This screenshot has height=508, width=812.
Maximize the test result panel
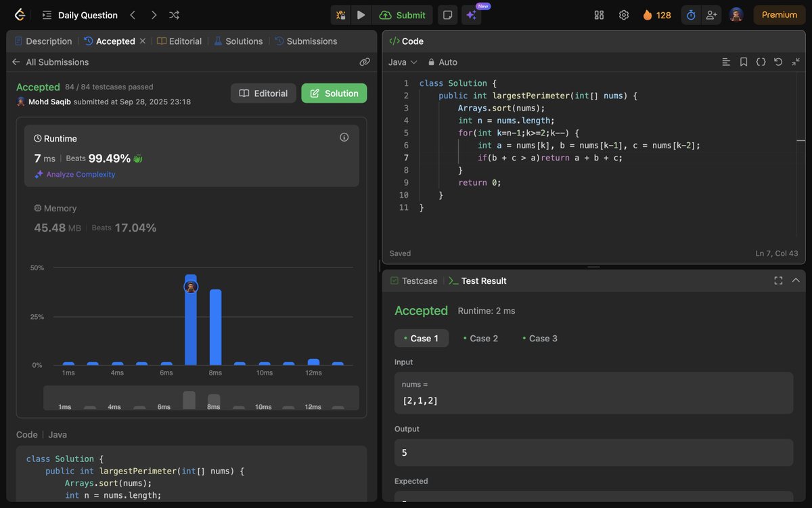[x=778, y=280]
